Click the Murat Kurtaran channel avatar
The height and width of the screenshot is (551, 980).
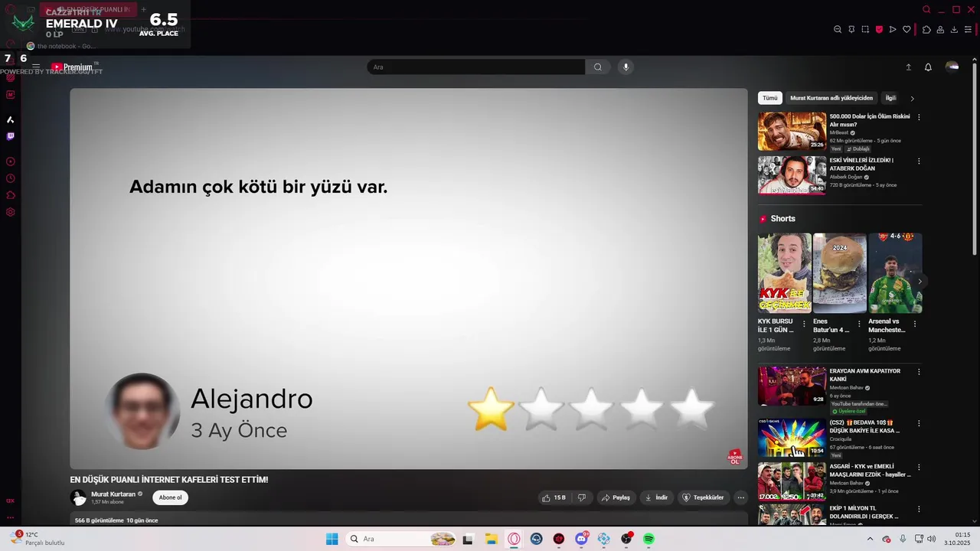click(x=78, y=497)
